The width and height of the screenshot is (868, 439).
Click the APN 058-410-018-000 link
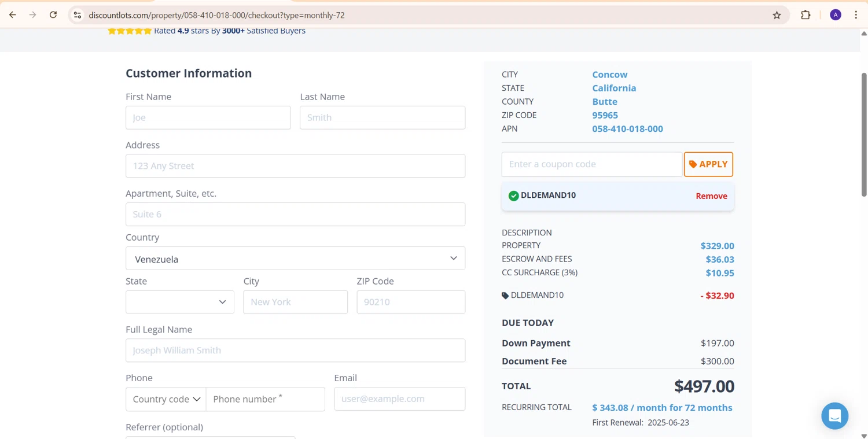[627, 128]
